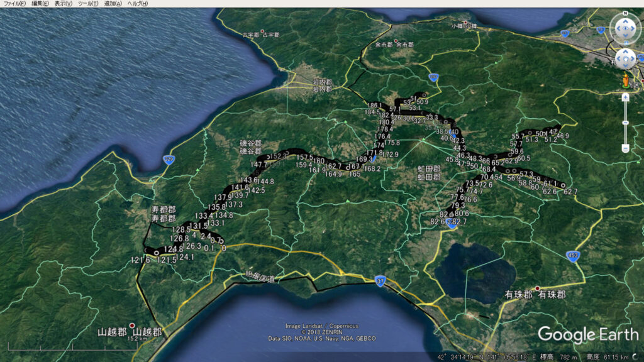Click the zoom in plus button
This screenshot has height=362, width=644.
(625, 97)
